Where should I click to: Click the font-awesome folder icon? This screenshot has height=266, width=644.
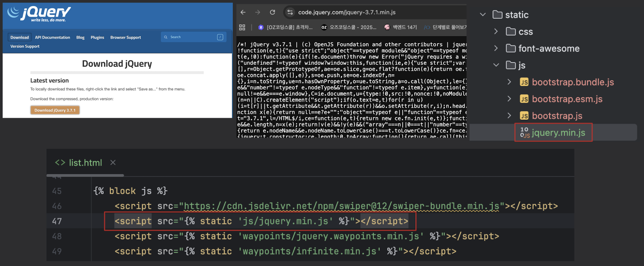click(x=511, y=48)
